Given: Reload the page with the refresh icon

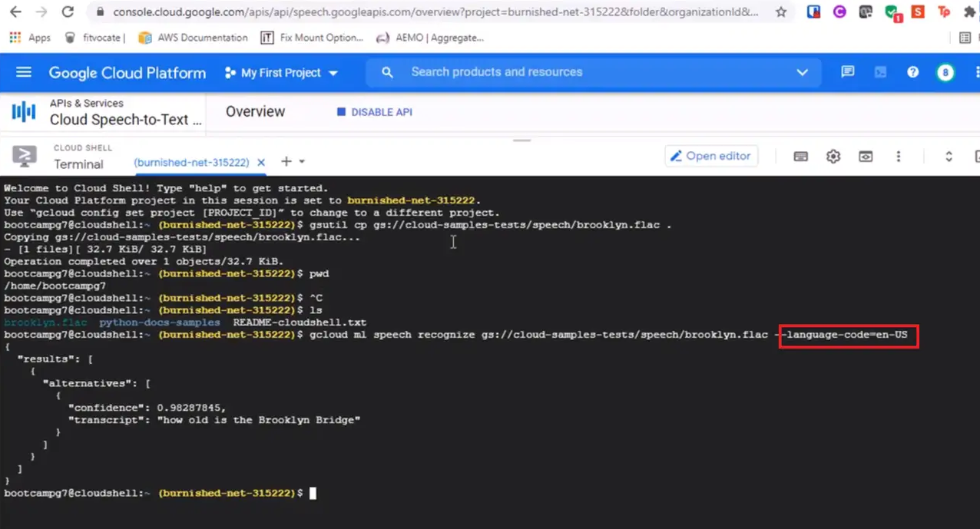Looking at the screenshot, I should (68, 12).
